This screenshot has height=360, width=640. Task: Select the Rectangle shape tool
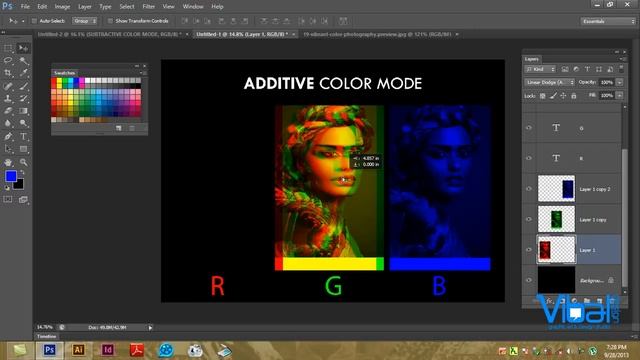(x=23, y=149)
